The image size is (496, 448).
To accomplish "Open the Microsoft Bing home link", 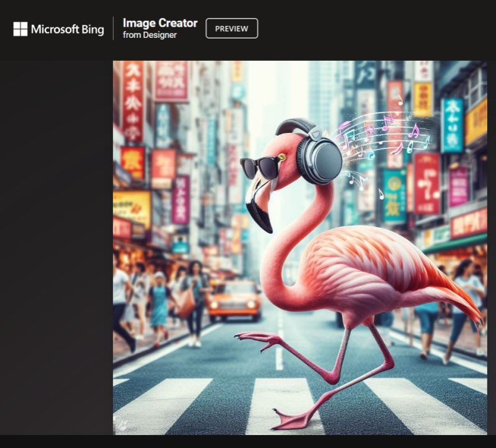I will pos(58,29).
